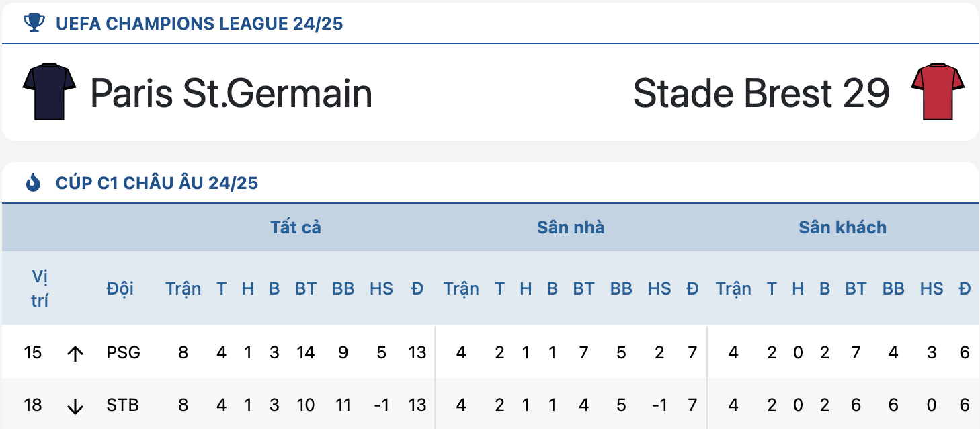Click the up arrow next to PSG
Viewport: 980px width, 429px height.
(x=75, y=353)
